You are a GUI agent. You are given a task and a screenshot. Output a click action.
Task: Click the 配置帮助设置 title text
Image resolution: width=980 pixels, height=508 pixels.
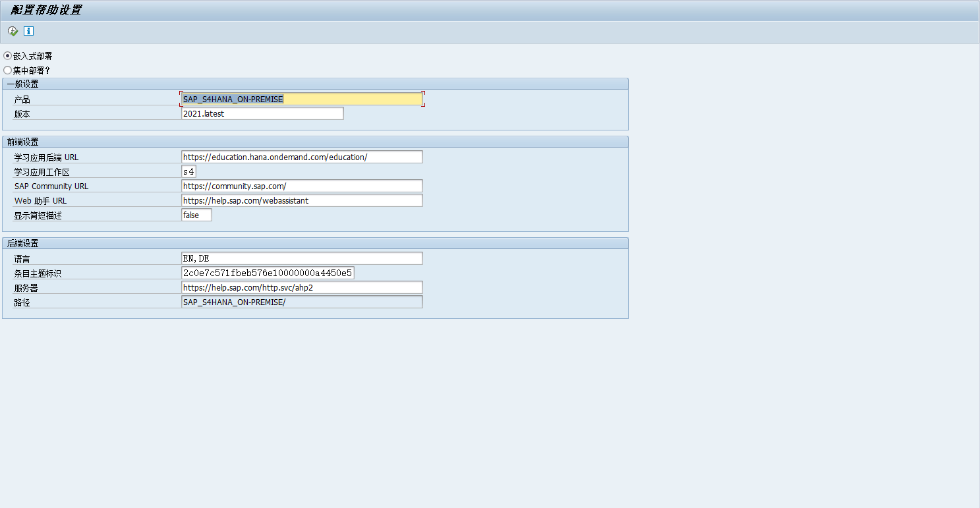tap(46, 11)
